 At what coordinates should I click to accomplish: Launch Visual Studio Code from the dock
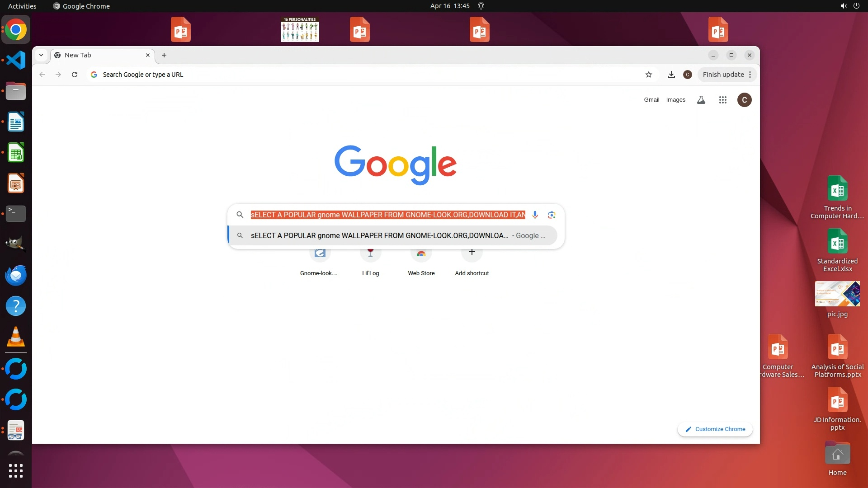coord(16,60)
